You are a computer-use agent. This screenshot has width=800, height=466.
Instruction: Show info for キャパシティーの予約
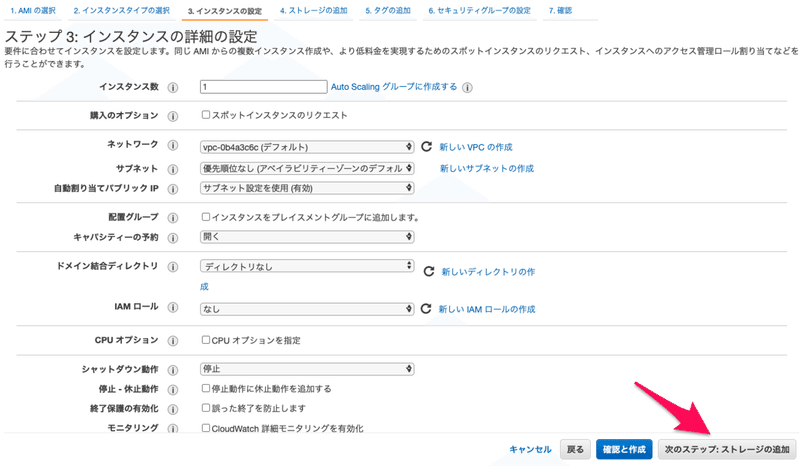point(173,238)
